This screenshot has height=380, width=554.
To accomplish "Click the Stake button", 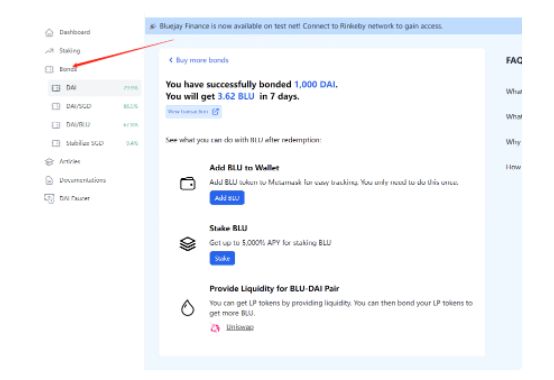I will 222,258.
